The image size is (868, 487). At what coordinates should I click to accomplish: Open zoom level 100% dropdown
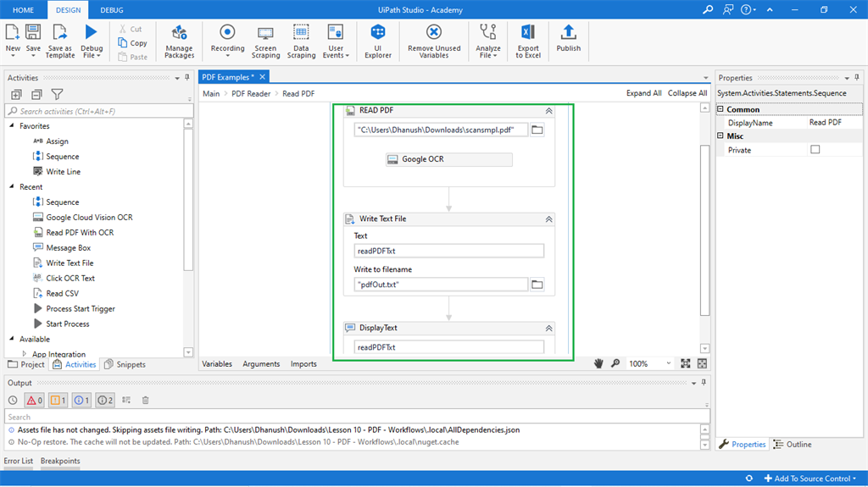point(668,363)
